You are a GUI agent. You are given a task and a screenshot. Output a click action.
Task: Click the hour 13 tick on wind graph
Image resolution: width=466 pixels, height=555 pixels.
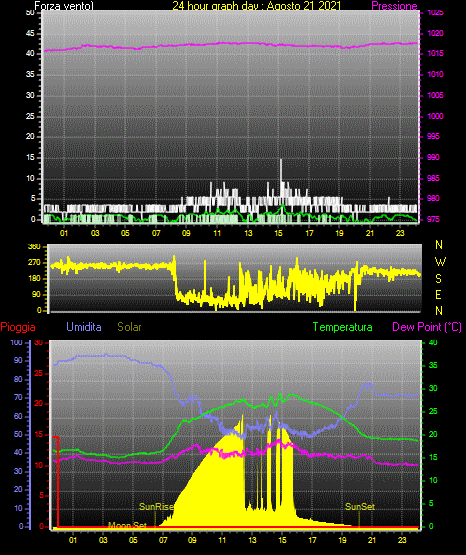(x=248, y=233)
